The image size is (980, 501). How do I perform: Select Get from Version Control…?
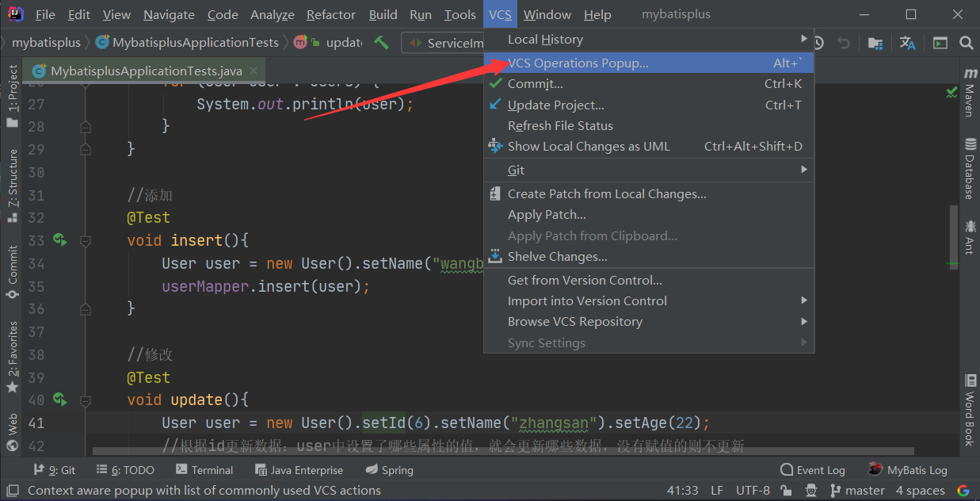pos(649,280)
